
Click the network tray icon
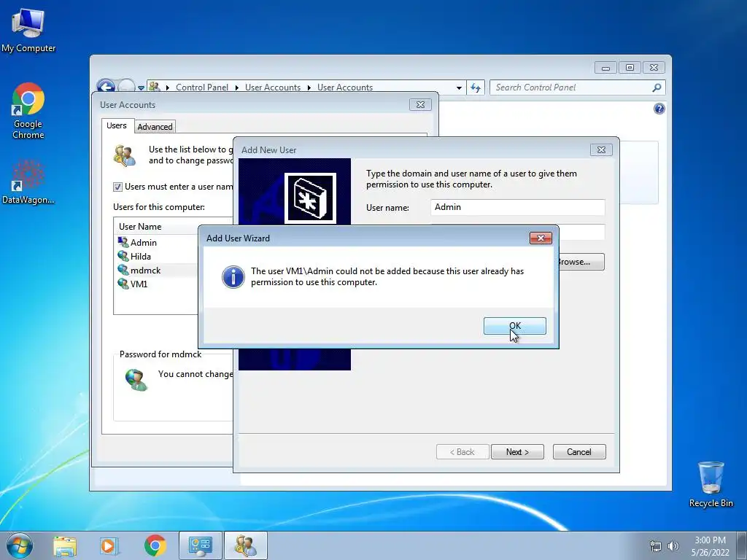(656, 546)
